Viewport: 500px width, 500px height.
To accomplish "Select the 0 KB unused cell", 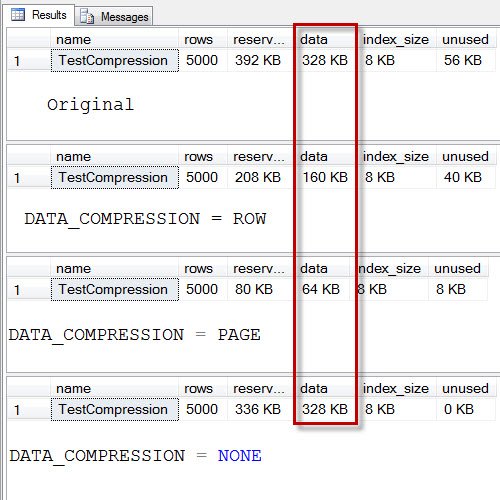I will 465,409.
